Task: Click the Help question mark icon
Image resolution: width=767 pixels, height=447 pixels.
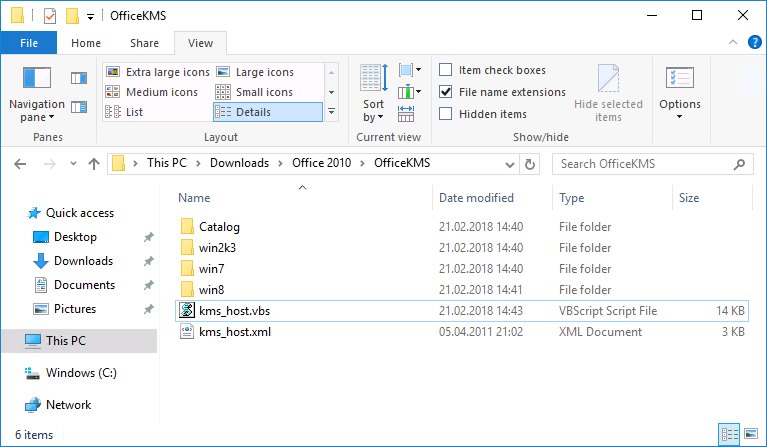Action: (x=754, y=43)
